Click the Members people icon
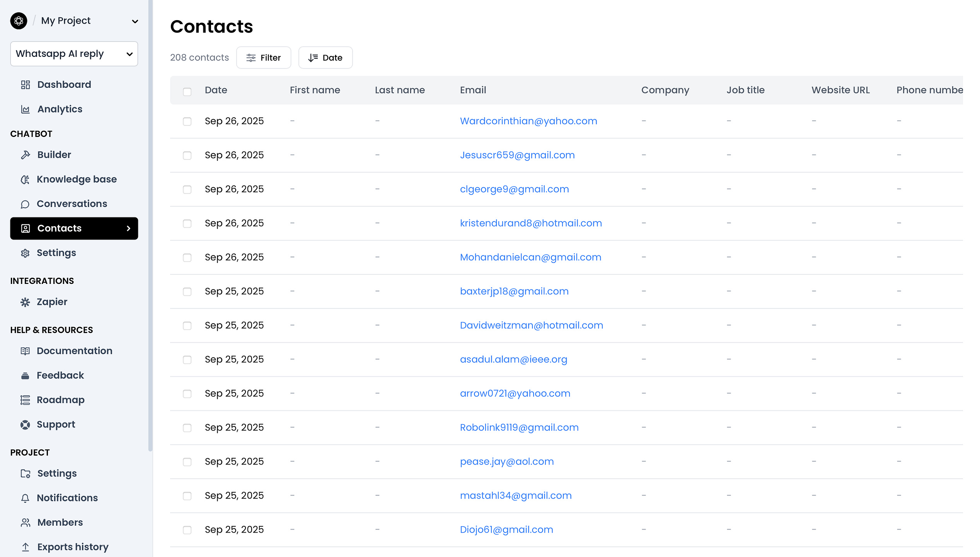Viewport: 980px width, 557px height. (x=26, y=523)
